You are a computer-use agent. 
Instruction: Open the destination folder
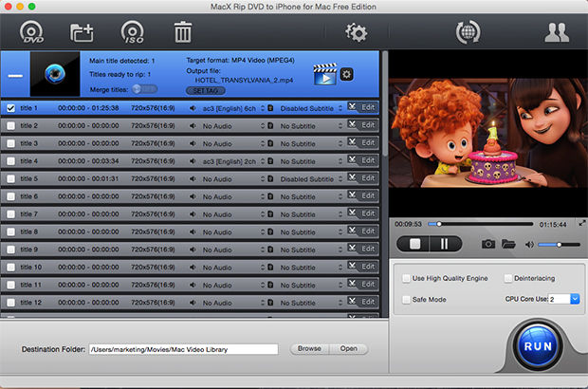pyautogui.click(x=349, y=349)
